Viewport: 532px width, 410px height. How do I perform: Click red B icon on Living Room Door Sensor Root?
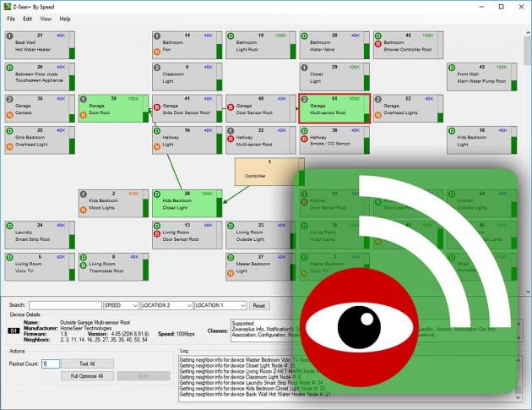[157, 233]
